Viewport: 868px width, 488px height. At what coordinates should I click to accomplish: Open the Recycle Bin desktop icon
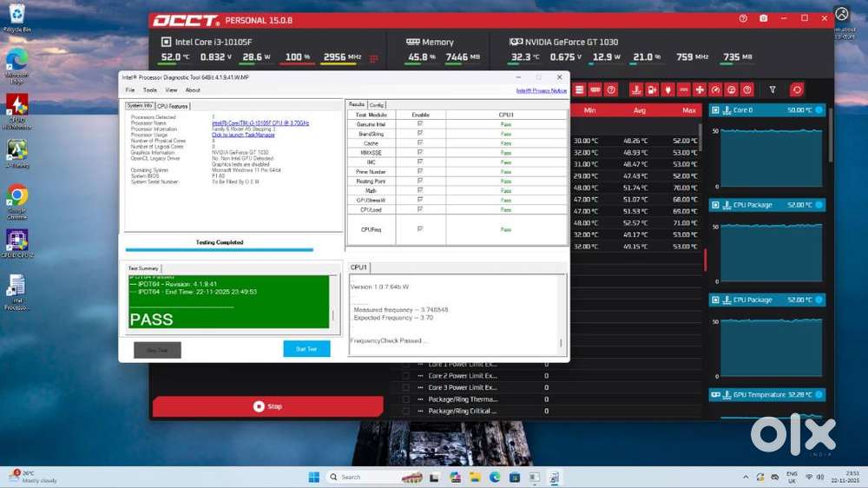coord(16,16)
